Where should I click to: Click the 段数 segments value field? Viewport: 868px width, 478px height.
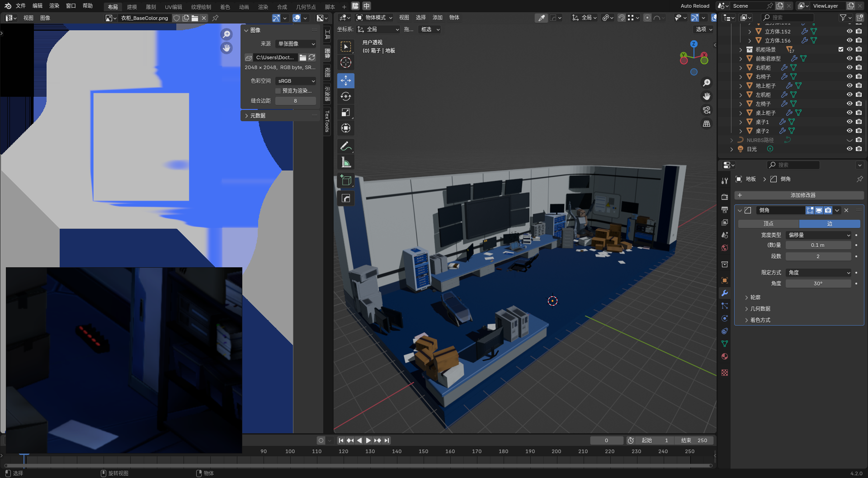point(818,256)
